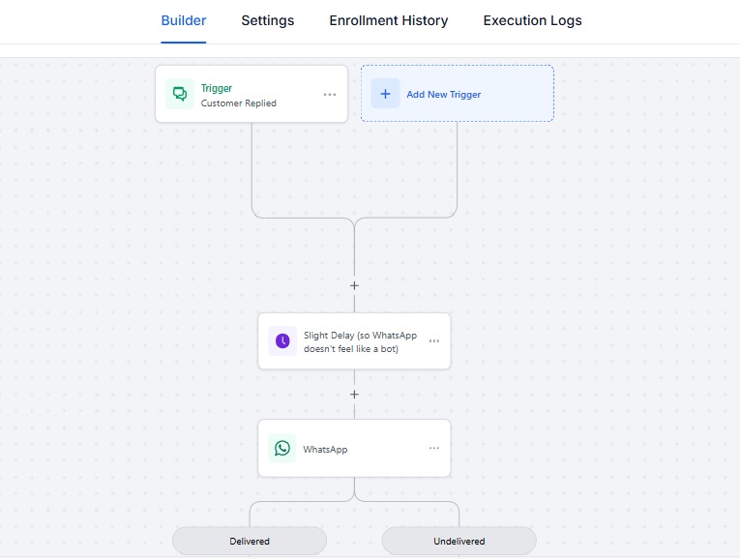This screenshot has width=740, height=560.
Task: Open the Trigger node three-dot menu
Action: [x=330, y=95]
